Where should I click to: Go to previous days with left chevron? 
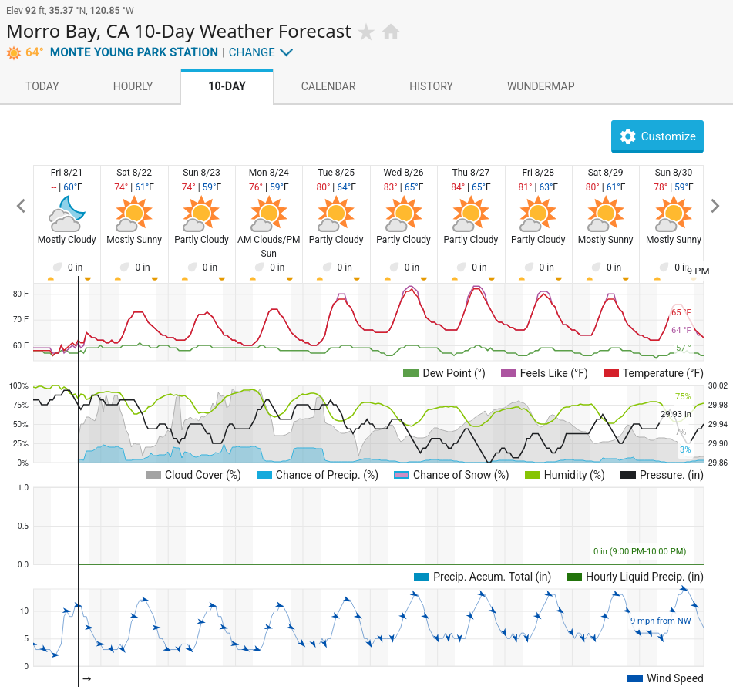point(21,206)
